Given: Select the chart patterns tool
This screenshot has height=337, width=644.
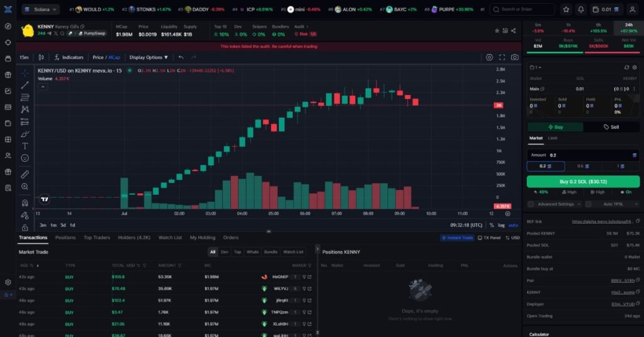Looking at the screenshot, I should [x=25, y=109].
